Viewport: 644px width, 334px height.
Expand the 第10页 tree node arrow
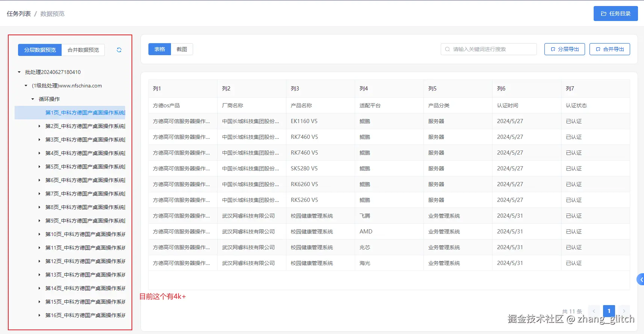39,234
